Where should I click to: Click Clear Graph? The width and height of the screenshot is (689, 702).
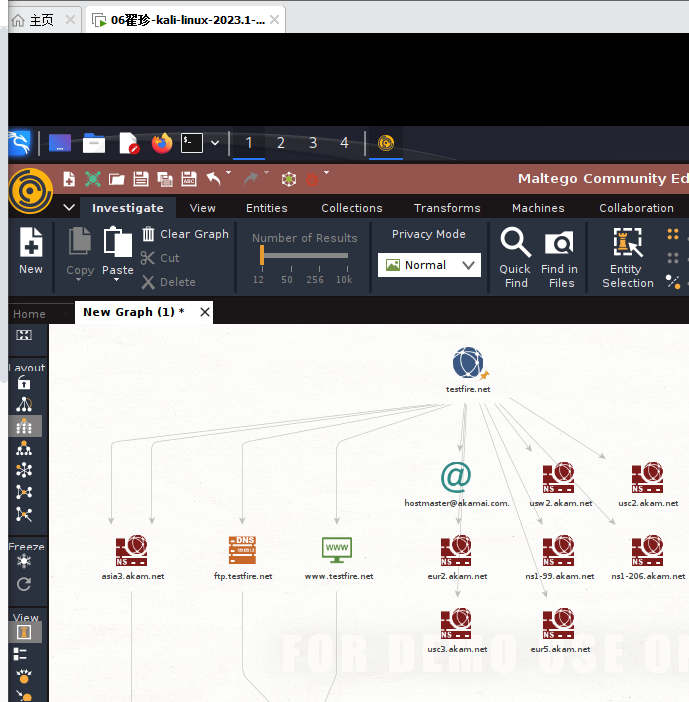tap(185, 234)
